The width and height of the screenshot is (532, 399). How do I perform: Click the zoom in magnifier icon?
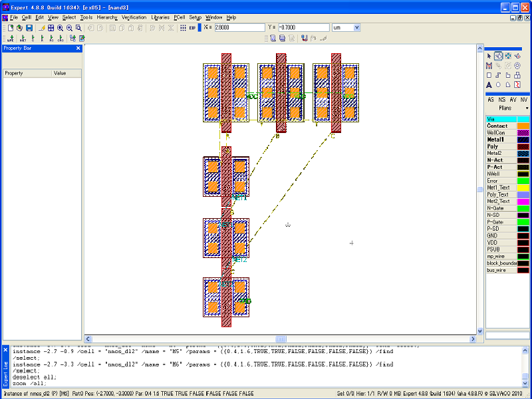(60, 28)
